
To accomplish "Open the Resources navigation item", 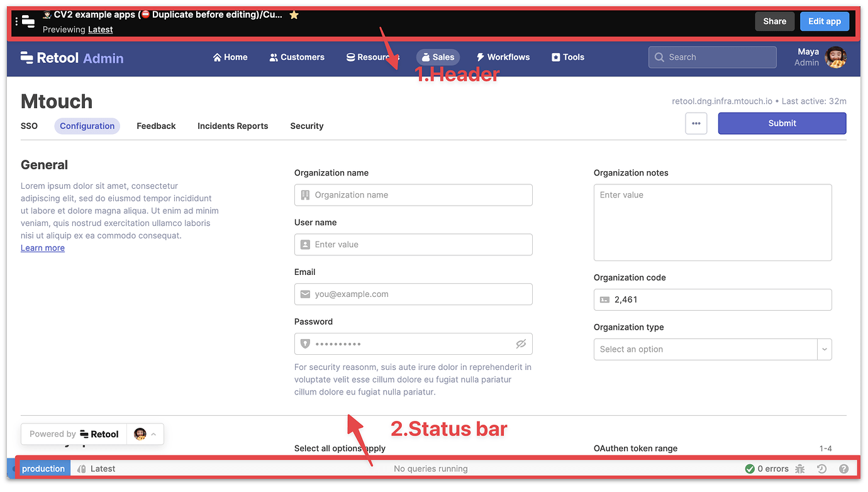I will coord(373,57).
